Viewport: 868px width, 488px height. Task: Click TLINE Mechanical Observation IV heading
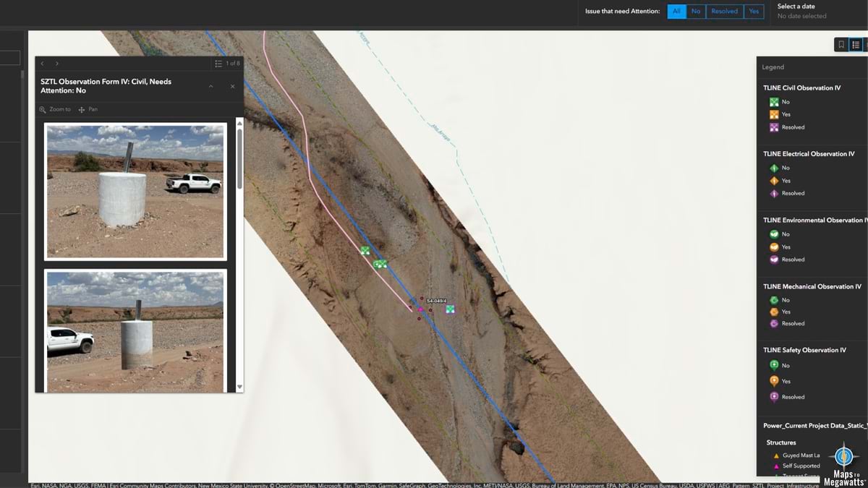click(812, 286)
